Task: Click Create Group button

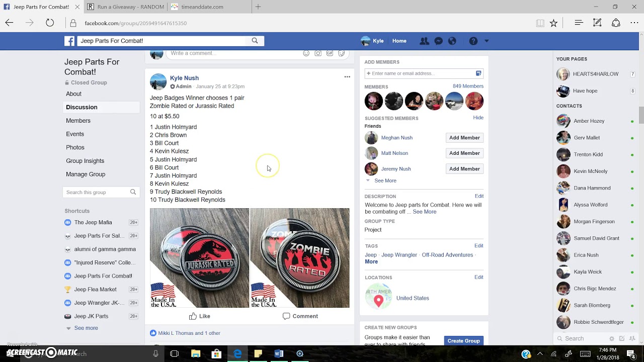Action: [x=464, y=341]
